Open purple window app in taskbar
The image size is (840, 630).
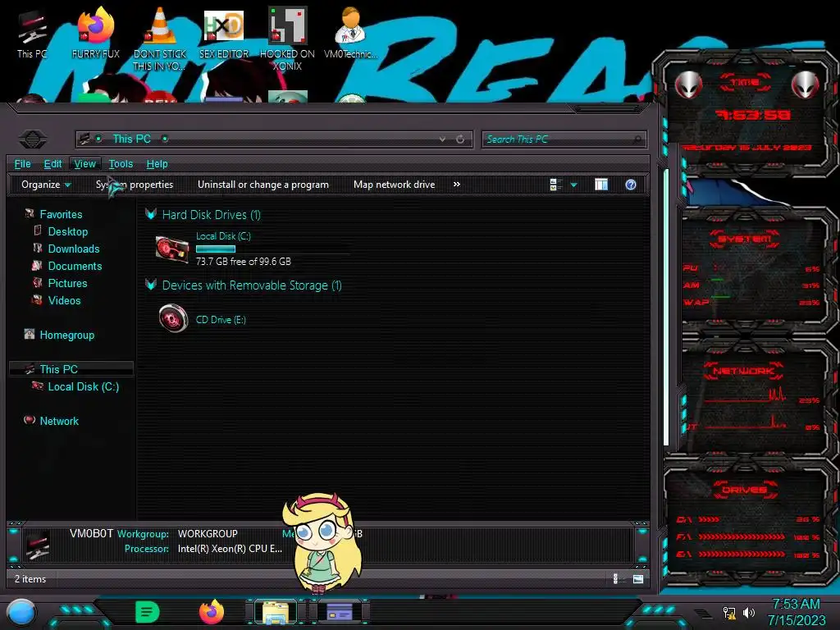(x=340, y=612)
